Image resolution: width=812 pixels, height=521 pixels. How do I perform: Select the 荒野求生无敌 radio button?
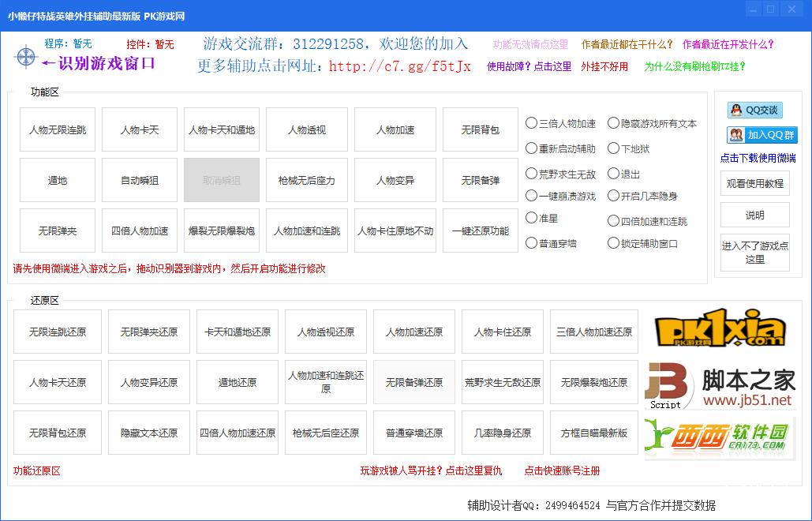532,174
